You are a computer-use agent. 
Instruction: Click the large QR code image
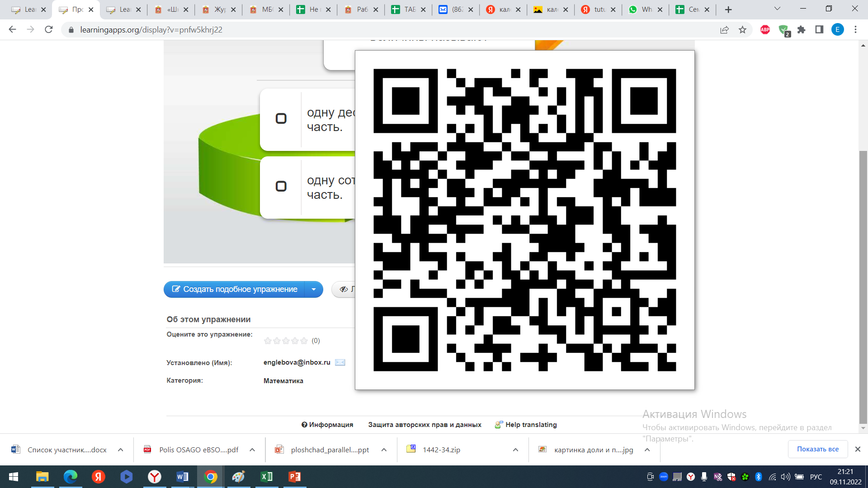coord(524,220)
